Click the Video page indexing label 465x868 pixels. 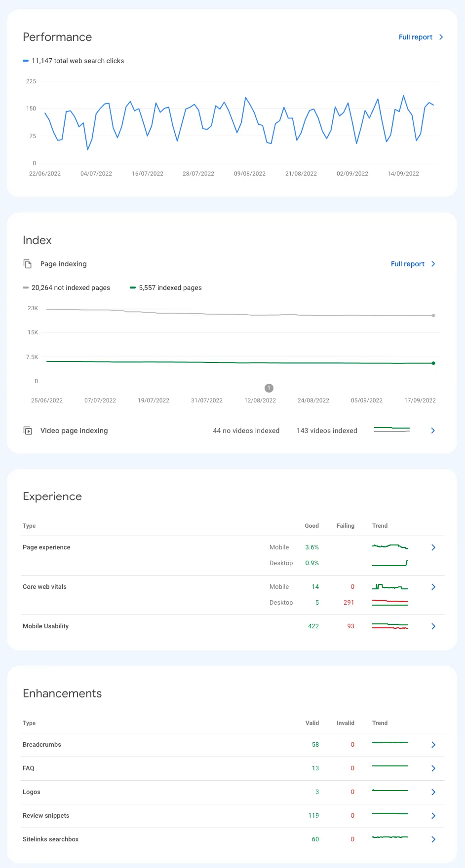click(x=74, y=431)
